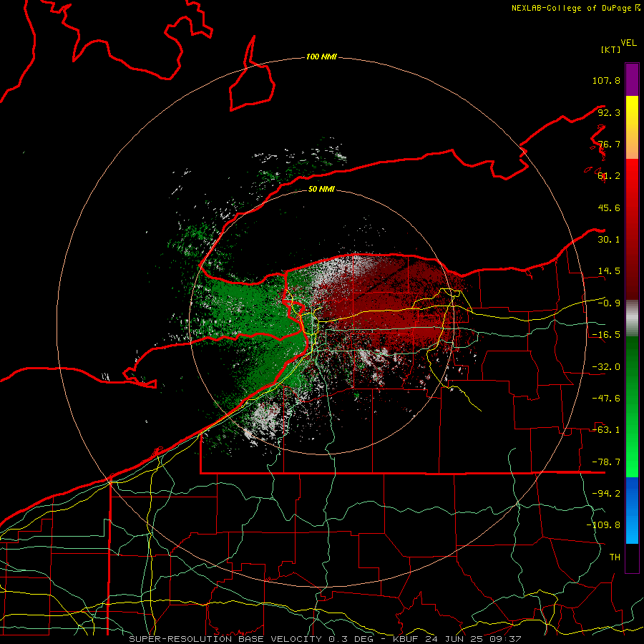Image resolution: width=644 pixels, height=644 pixels.
Task: Click the -78.7 legend value
Action: point(606,462)
